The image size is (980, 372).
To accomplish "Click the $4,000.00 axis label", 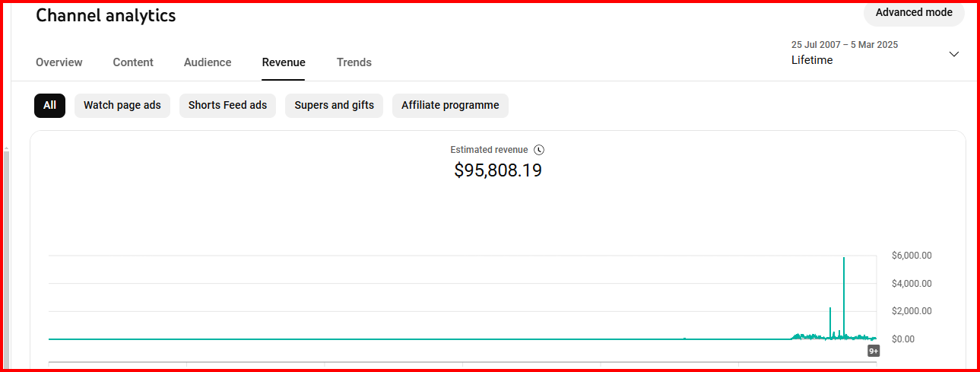I will coord(912,284).
